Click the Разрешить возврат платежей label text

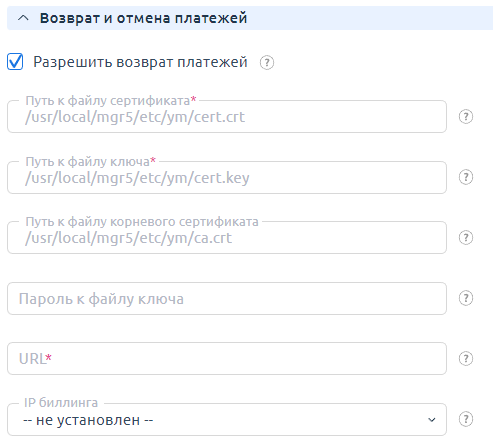[x=140, y=62]
